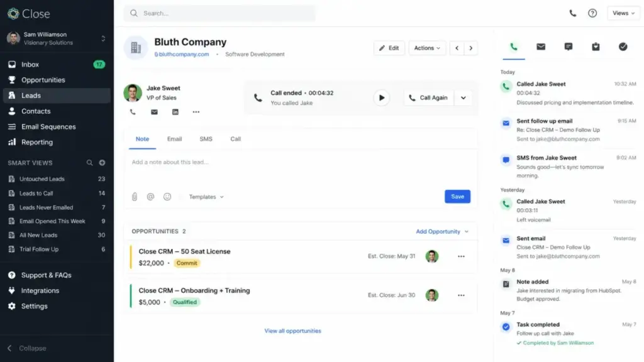The width and height of the screenshot is (644, 362).
Task: Collapse the sidebar
Action: [x=28, y=348]
